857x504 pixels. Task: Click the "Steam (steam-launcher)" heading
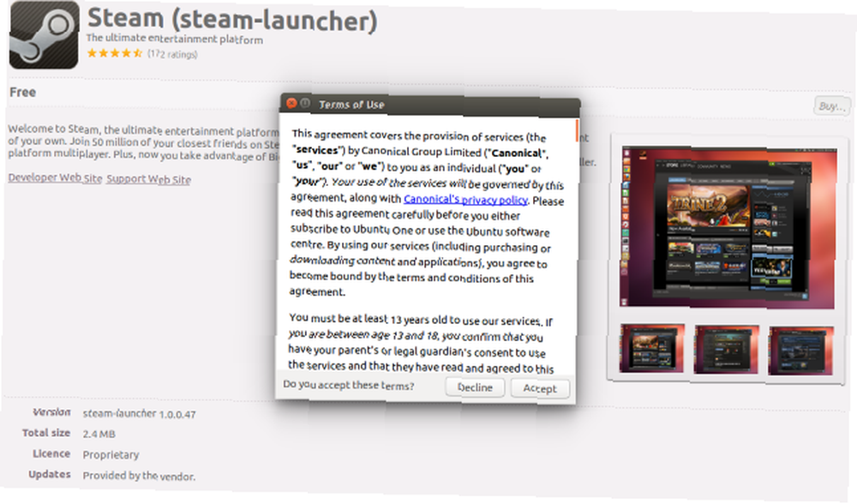tap(232, 19)
